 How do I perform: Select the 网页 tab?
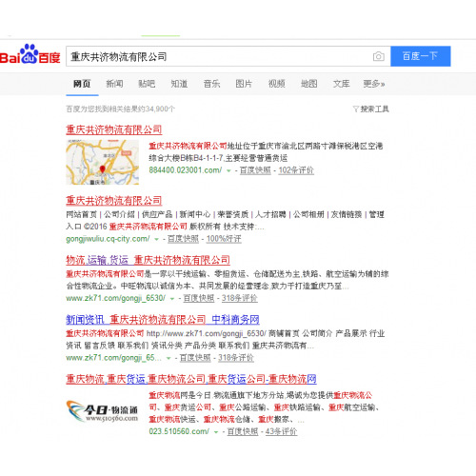coord(82,84)
